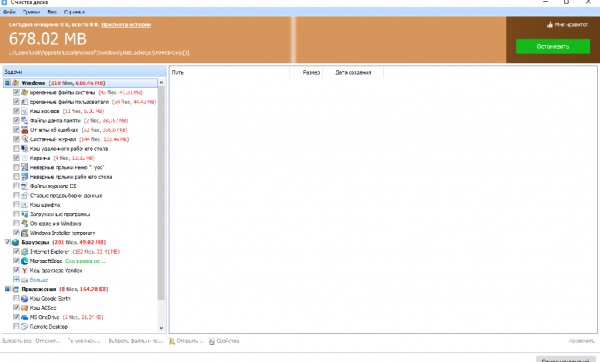The height and width of the screenshot is (362, 600).
Task: Click the remote desktop cache icon
Action: [x=25, y=148]
